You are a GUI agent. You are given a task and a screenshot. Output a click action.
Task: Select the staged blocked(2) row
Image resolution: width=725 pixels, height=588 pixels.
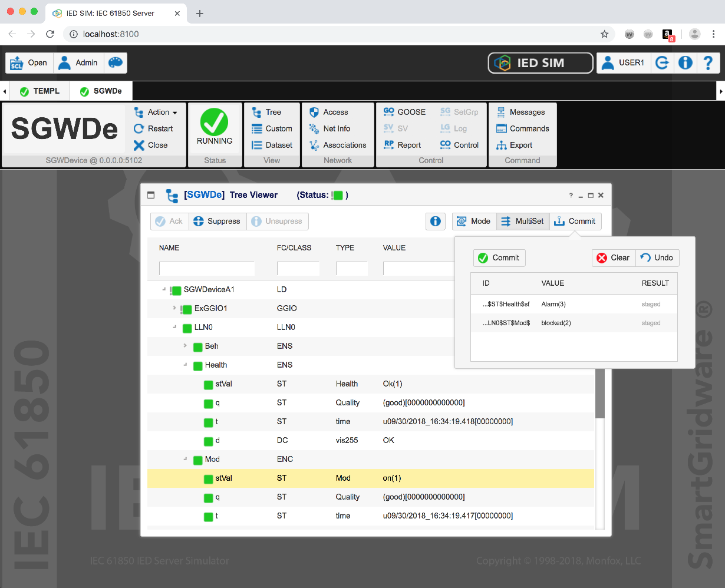574,323
